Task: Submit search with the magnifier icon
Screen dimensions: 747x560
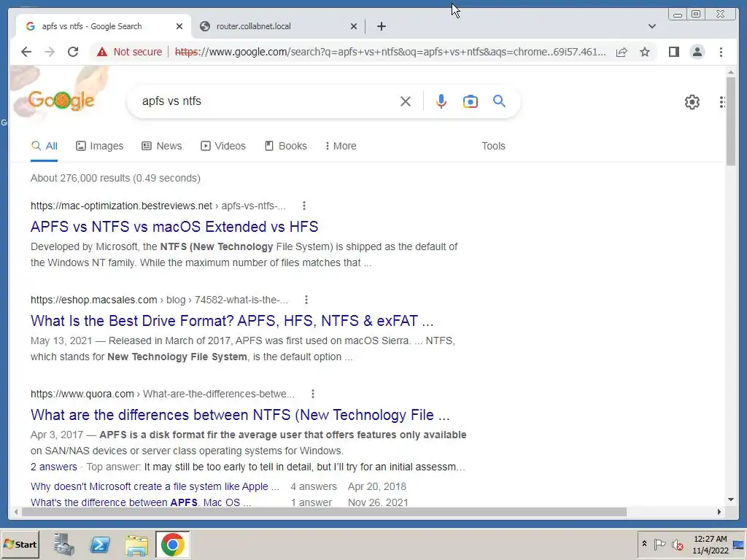Action: point(499,101)
